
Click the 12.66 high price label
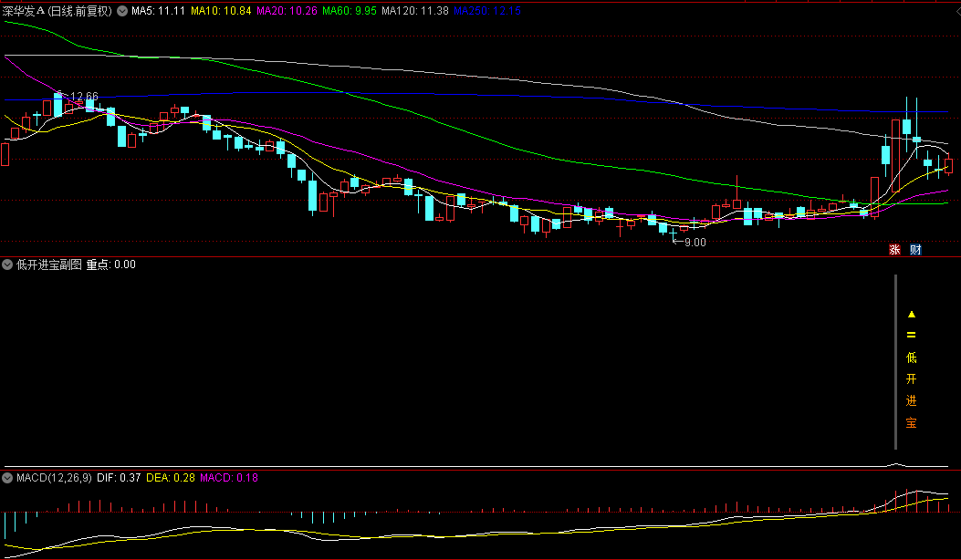pos(84,97)
